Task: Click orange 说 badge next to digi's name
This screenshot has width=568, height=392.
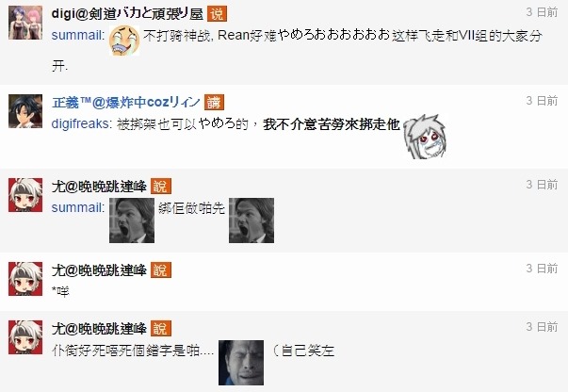Action: 217,14
